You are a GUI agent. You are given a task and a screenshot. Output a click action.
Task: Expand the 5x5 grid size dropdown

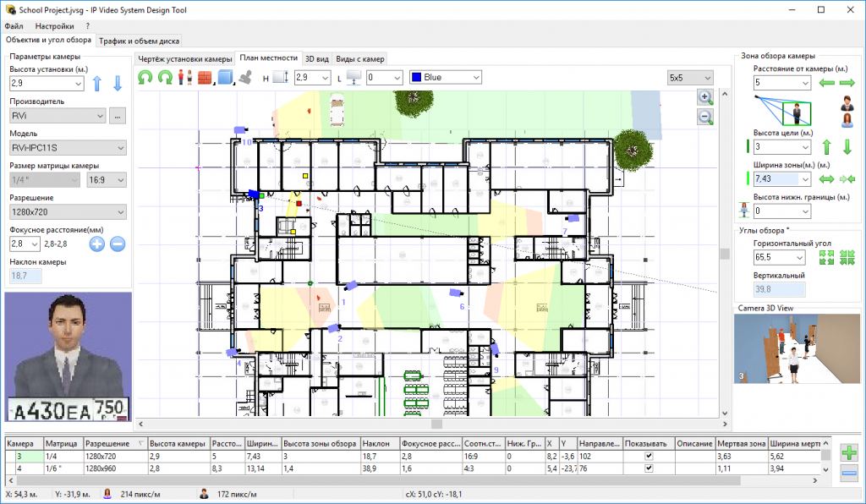tap(689, 78)
